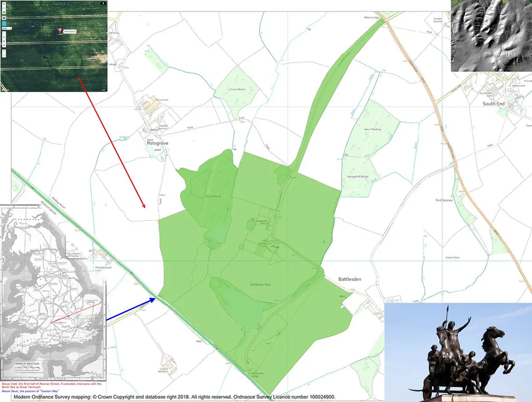532x402 pixels.
Task: Click the South End place label
Action: tap(494, 104)
